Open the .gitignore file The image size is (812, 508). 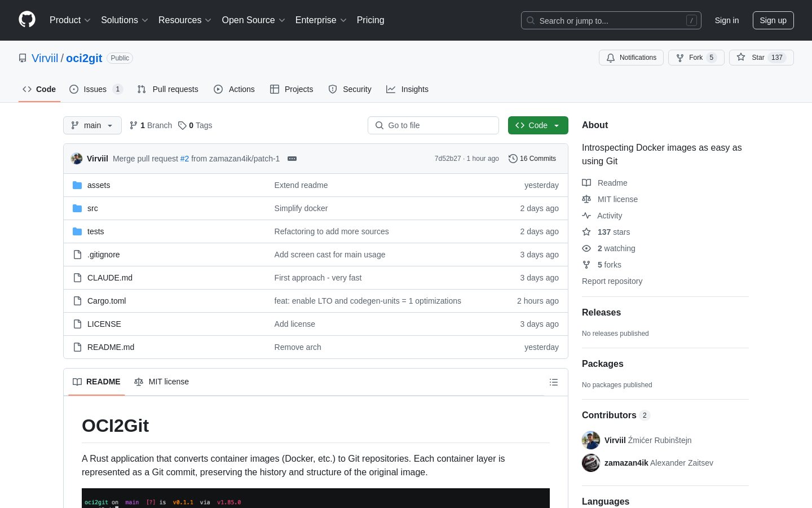point(104,255)
